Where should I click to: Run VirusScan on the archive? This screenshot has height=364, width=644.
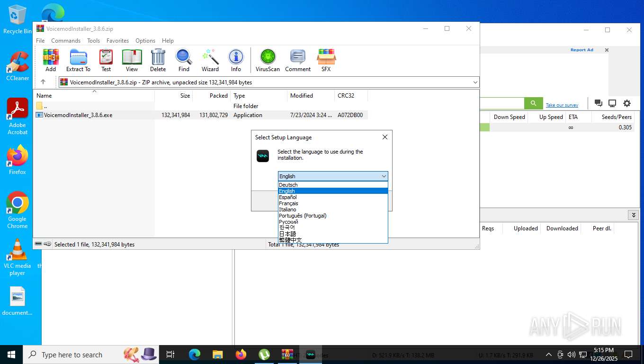268,60
